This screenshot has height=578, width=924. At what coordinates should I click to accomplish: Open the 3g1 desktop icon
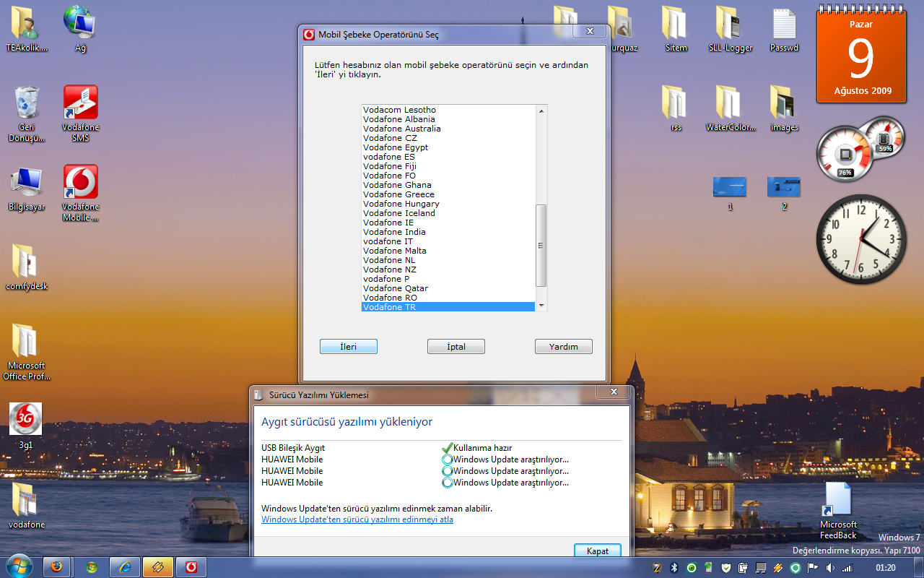tap(25, 426)
